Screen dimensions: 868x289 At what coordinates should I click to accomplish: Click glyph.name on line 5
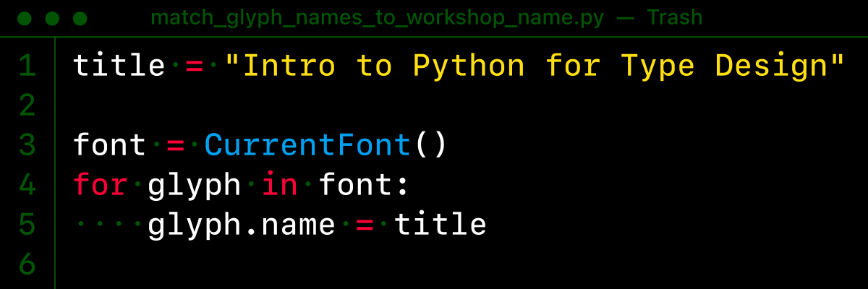coord(242,227)
